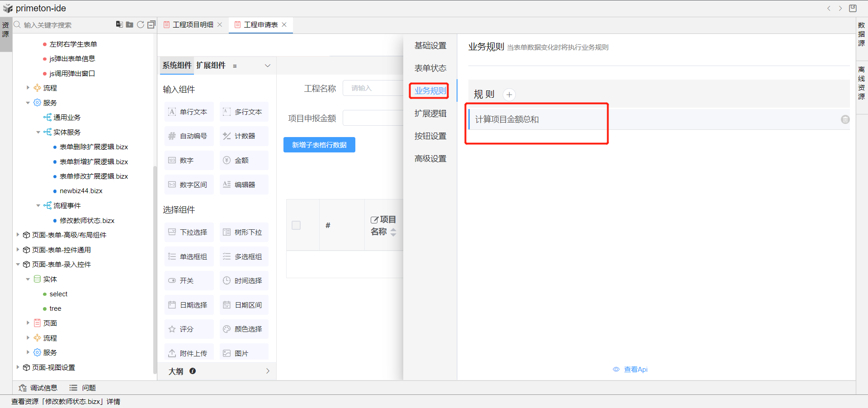Viewport: 868px width, 408px height.
Task: Click the collapse-all icon in resource toolbar
Action: point(151,25)
